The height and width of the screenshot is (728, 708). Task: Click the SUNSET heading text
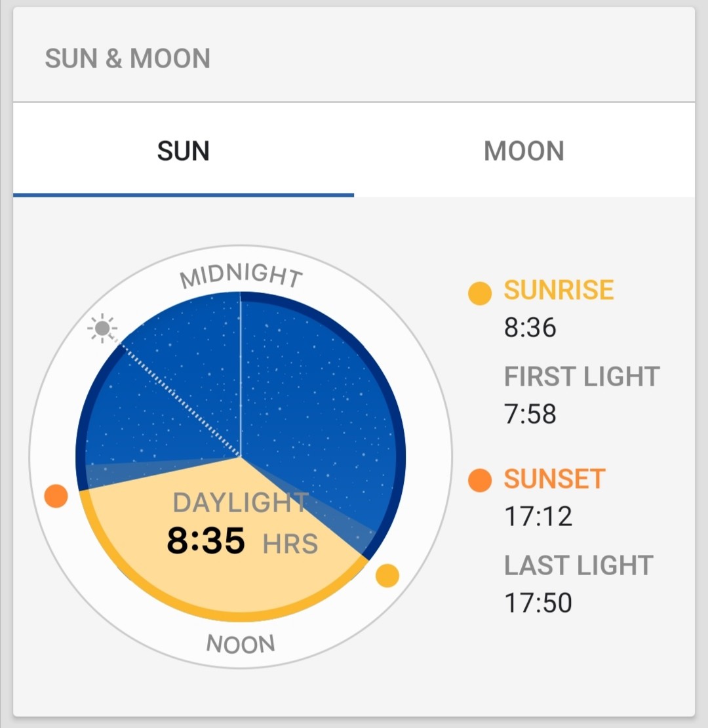[555, 479]
